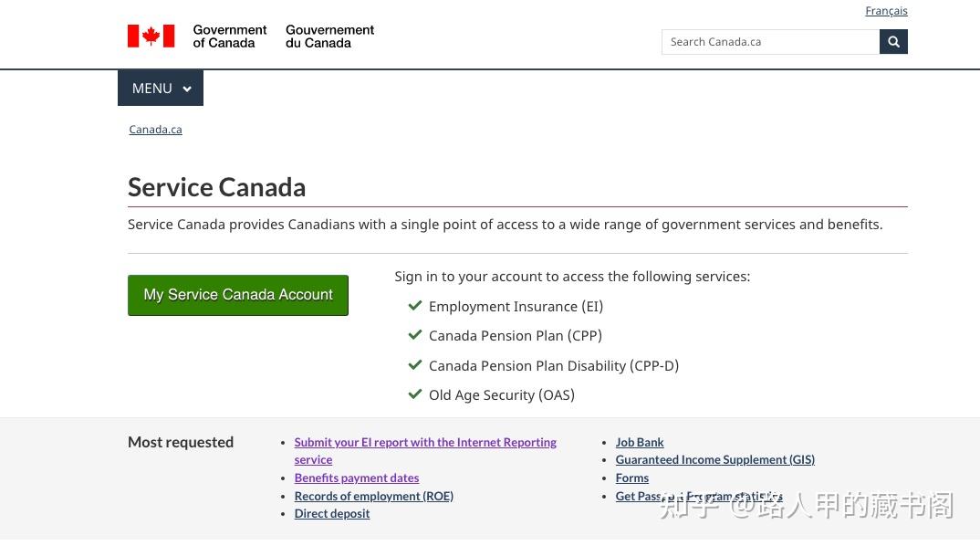Image resolution: width=980 pixels, height=546 pixels.
Task: Open Records of employment (ROE) link
Action: (373, 496)
